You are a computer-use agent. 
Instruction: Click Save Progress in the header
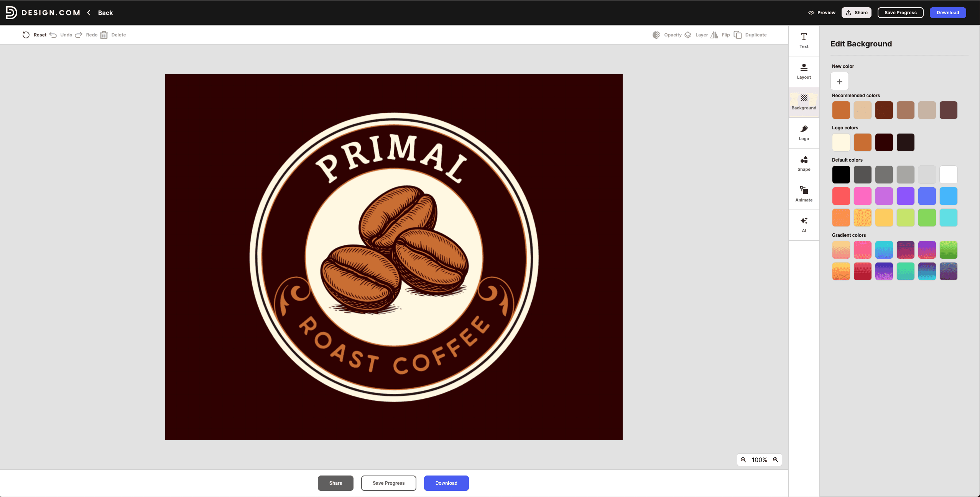(900, 13)
